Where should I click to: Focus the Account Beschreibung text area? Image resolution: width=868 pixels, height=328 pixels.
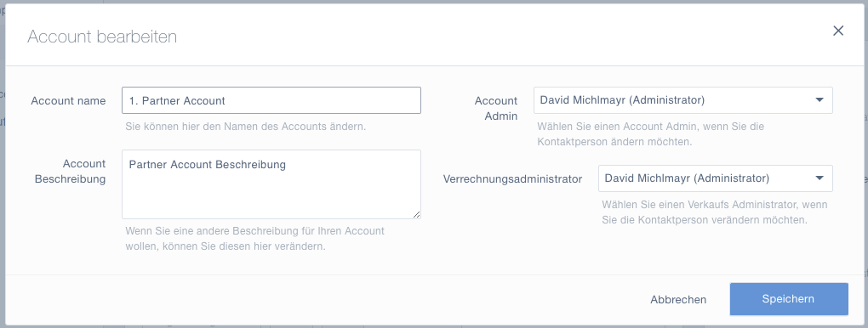tap(271, 184)
